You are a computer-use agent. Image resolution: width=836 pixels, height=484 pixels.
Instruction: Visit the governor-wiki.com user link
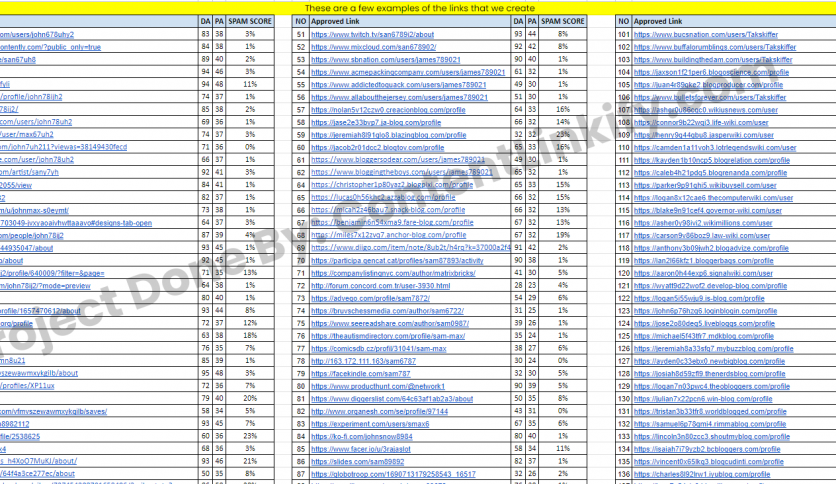tap(708, 211)
